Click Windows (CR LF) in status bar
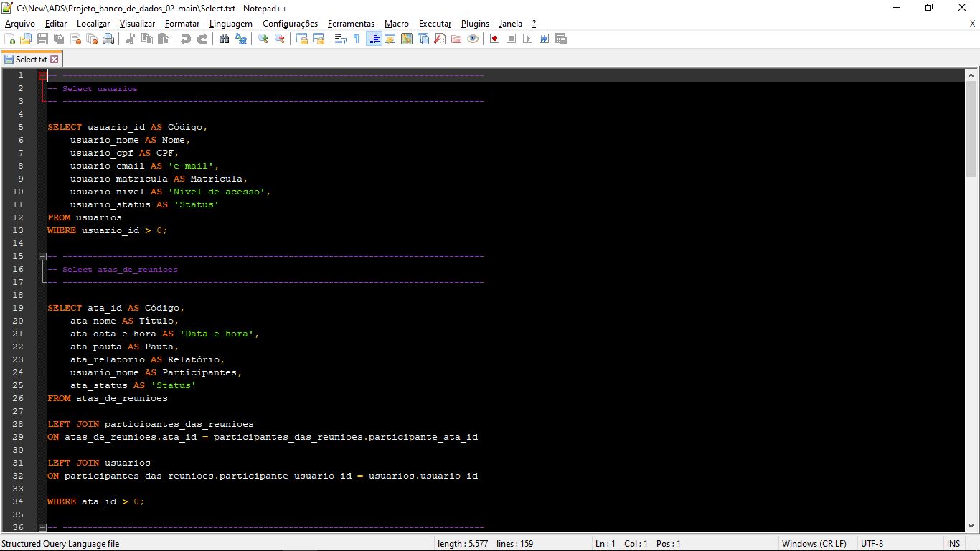 click(814, 544)
